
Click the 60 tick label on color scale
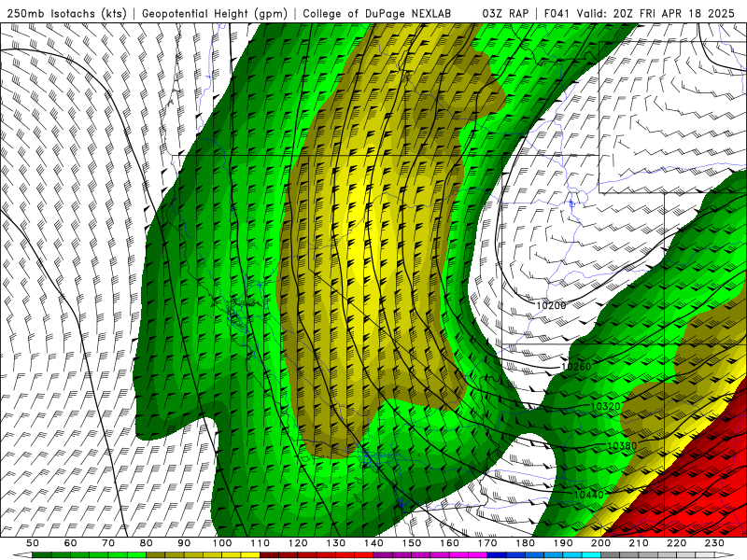71,543
